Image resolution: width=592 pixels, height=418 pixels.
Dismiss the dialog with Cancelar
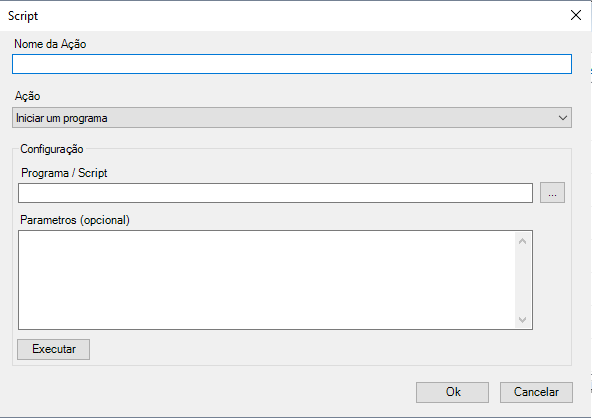click(x=536, y=392)
